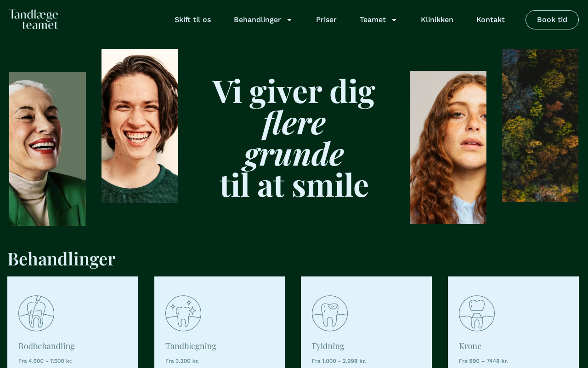This screenshot has width=588, height=368.
Task: Open the Kontakt page
Action: (x=491, y=20)
